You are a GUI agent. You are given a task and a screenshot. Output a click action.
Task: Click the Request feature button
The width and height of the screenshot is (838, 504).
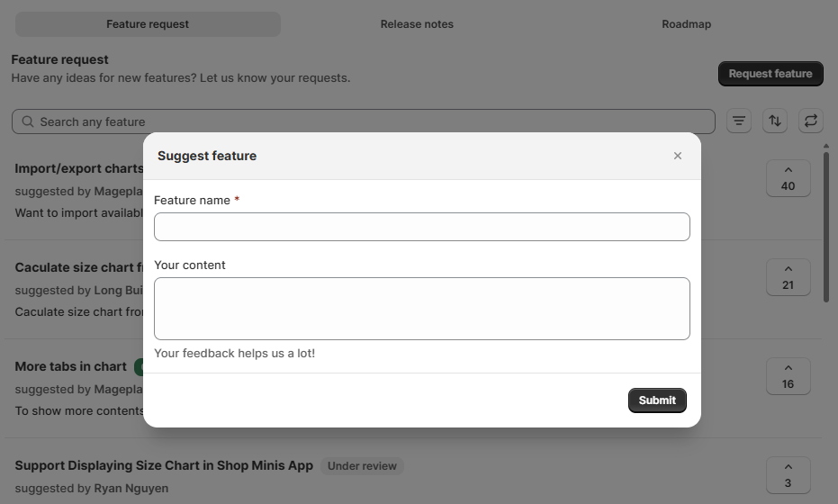click(770, 74)
